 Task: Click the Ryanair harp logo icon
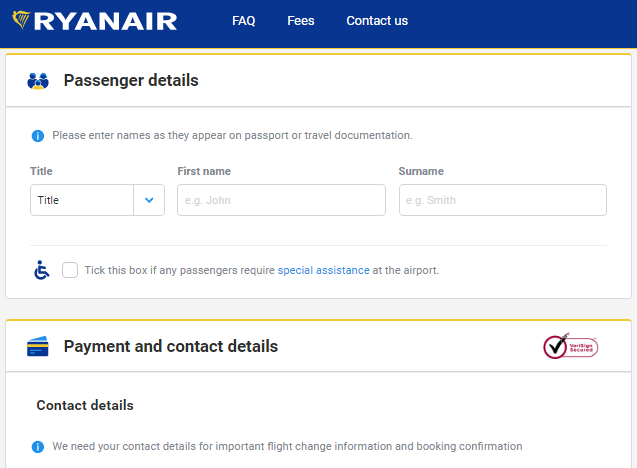(x=21, y=20)
